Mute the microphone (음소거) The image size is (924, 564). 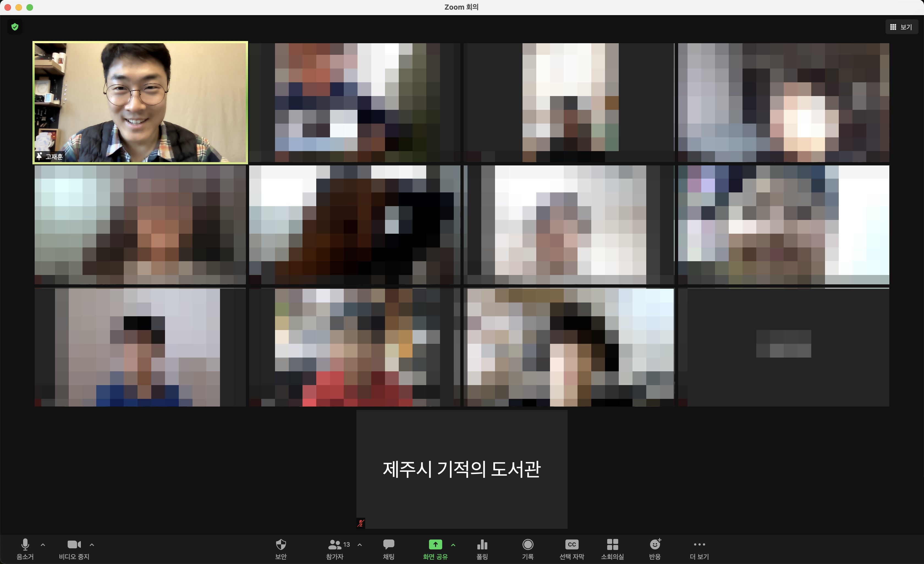coord(25,544)
